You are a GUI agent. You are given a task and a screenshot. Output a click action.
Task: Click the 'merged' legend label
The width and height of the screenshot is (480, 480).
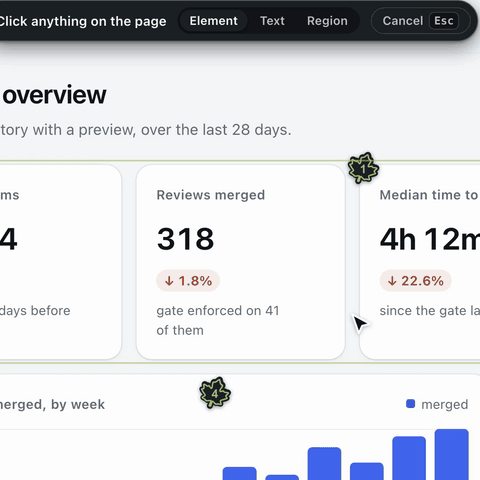[445, 404]
